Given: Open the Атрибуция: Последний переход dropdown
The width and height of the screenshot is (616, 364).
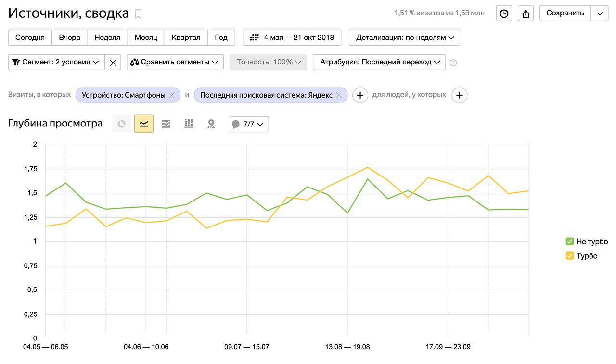Looking at the screenshot, I should 379,62.
